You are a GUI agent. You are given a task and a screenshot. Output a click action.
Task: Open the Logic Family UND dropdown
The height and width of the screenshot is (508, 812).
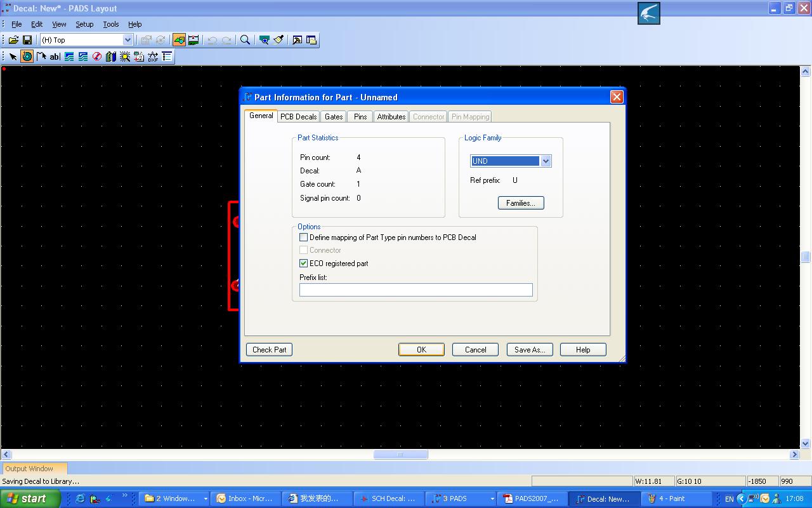coord(546,161)
